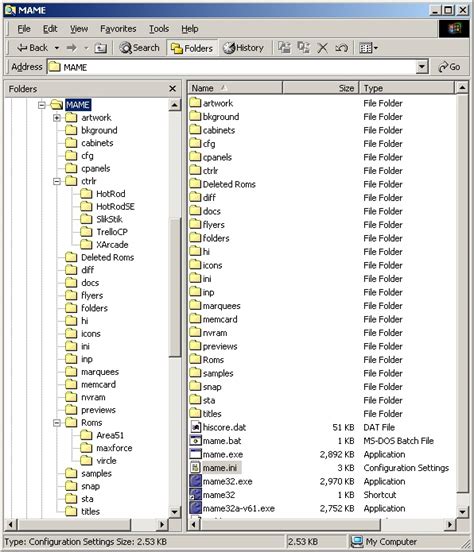The image size is (474, 552).
Task: Sort by the Type column header
Action: point(407,88)
